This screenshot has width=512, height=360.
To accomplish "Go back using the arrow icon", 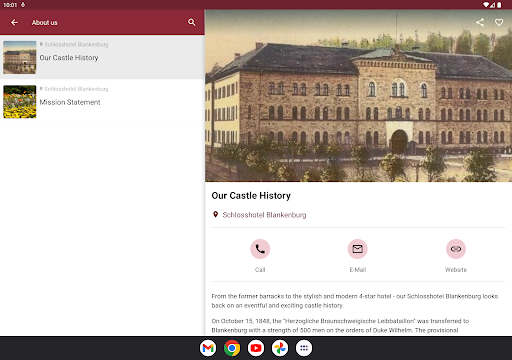I will [x=14, y=22].
